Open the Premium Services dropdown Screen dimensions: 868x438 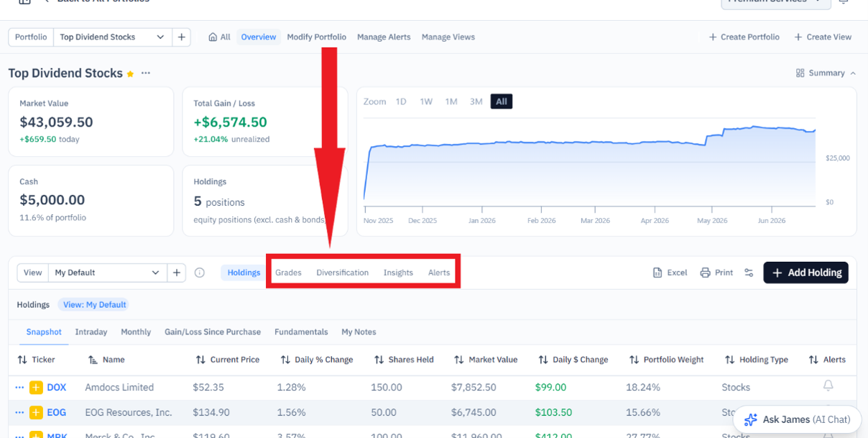pyautogui.click(x=776, y=3)
